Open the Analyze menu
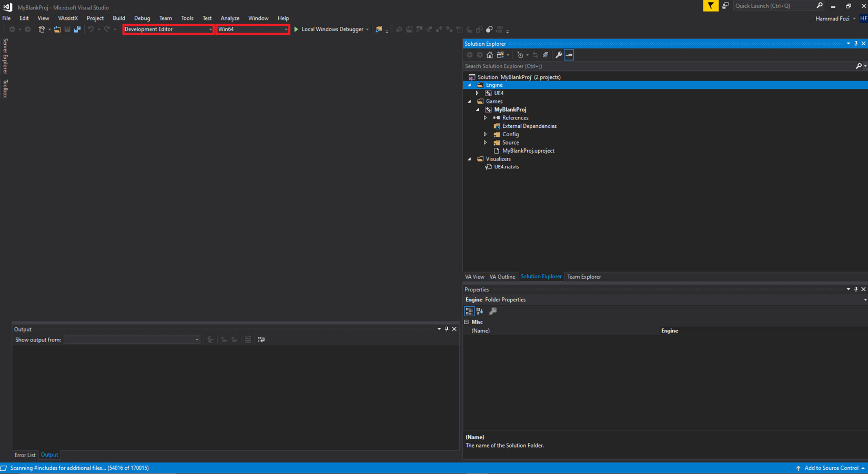 [230, 18]
